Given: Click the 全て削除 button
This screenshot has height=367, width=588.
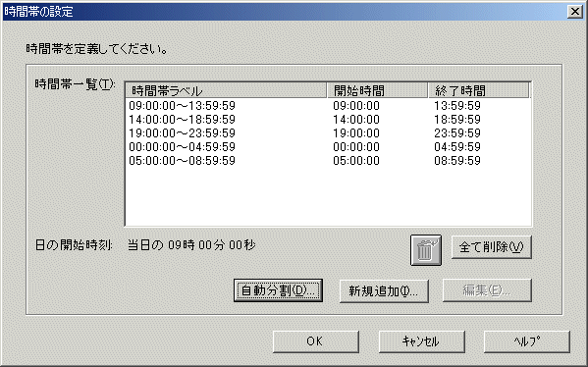Looking at the screenshot, I should coord(491,247).
